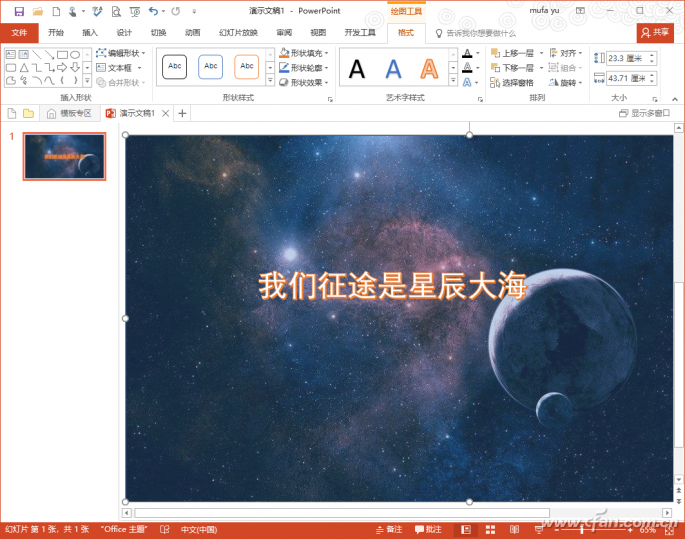The width and height of the screenshot is (685, 539).
Task: Open the Insert (插入) ribbon tab
Action: pos(90,33)
